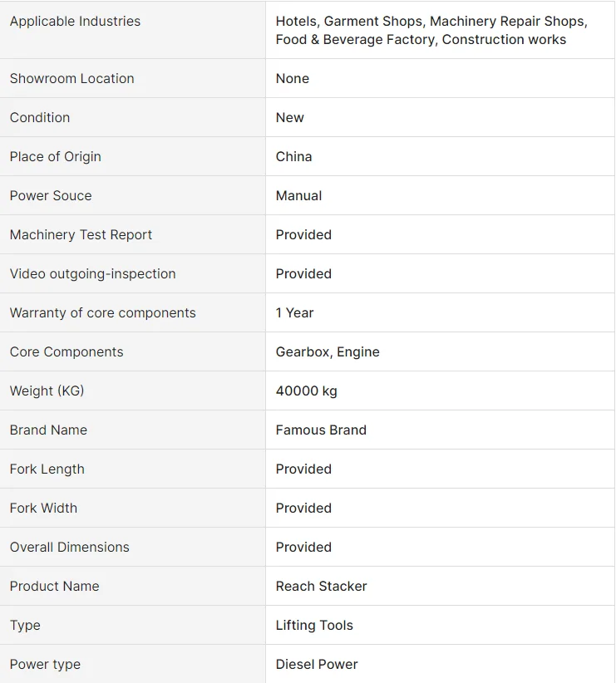Screen dimensions: 616x683
Task: Click the Power Souce label
Action: pos(51,196)
